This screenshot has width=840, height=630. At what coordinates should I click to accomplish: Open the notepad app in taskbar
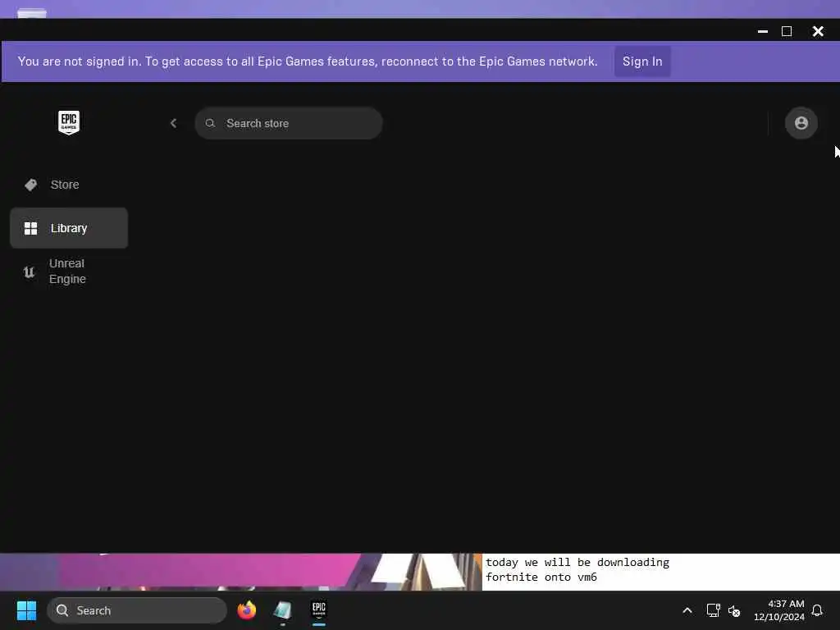(x=283, y=610)
